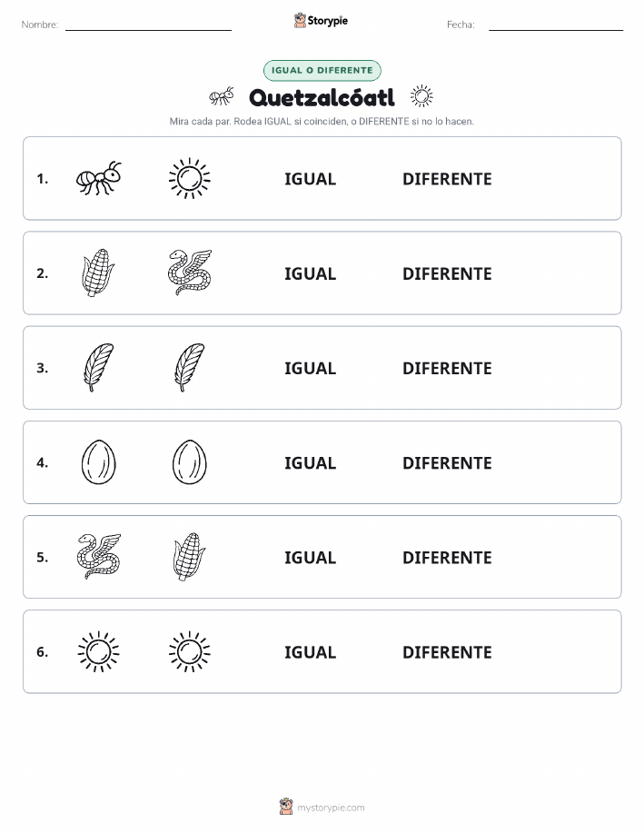Image resolution: width=644 pixels, height=833 pixels.
Task: Click the corn cob icon in row 5
Action: [190, 556]
